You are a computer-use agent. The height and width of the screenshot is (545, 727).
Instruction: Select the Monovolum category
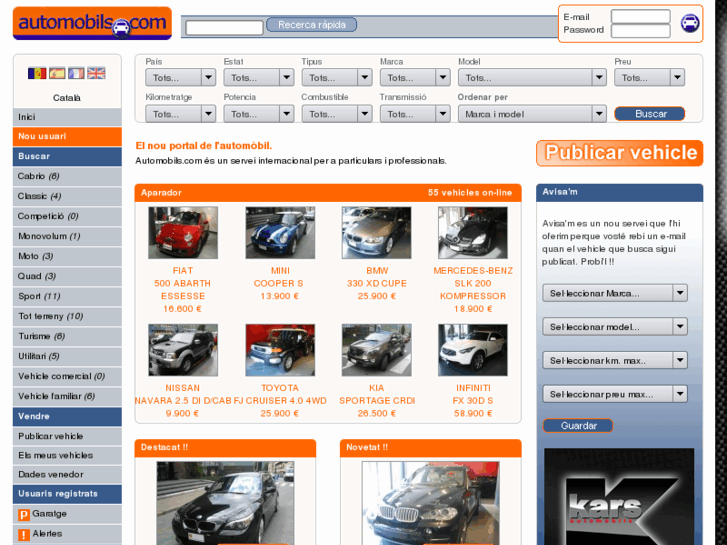tap(67, 237)
